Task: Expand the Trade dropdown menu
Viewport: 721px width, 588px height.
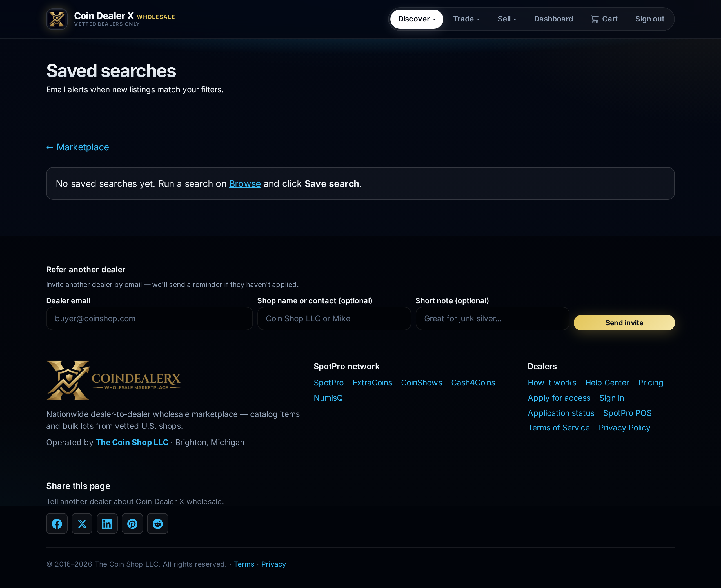Action: click(x=466, y=19)
